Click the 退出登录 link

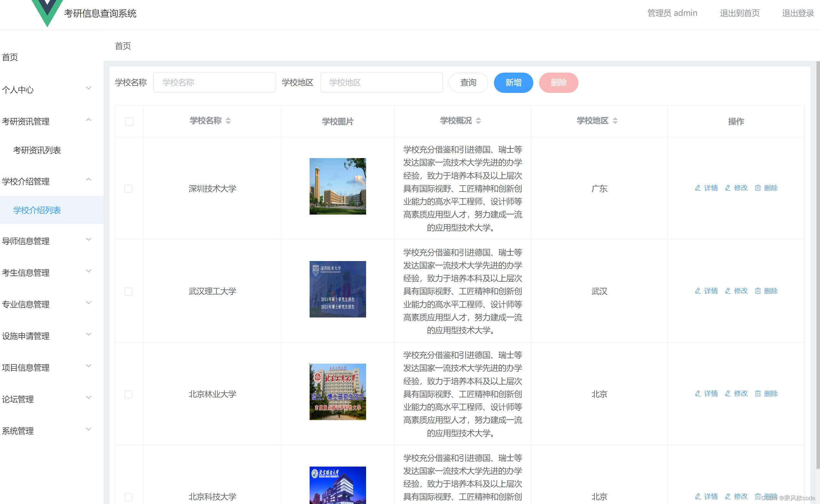click(x=798, y=13)
